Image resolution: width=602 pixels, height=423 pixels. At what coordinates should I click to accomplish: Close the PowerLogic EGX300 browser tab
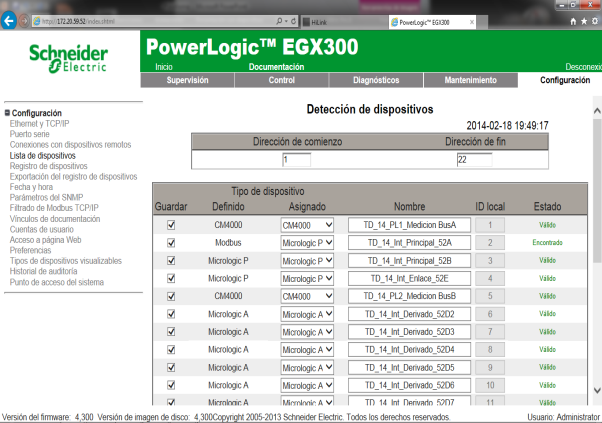coord(473,20)
